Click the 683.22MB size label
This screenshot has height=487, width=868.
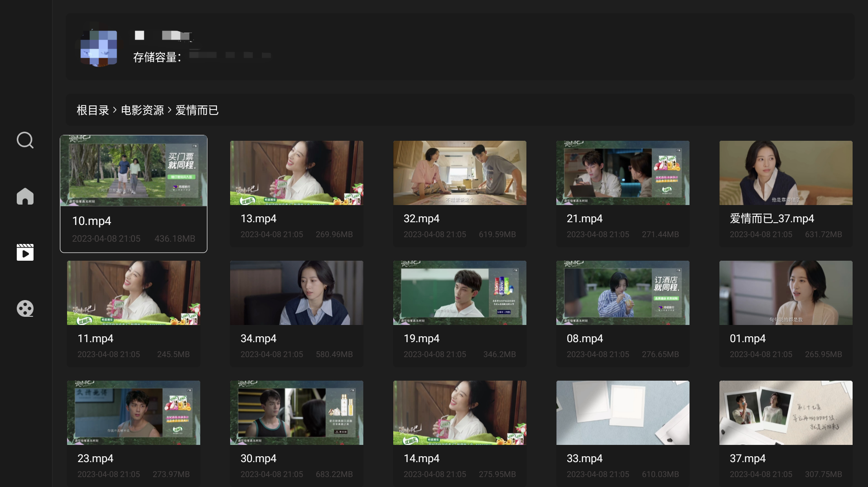pos(334,474)
